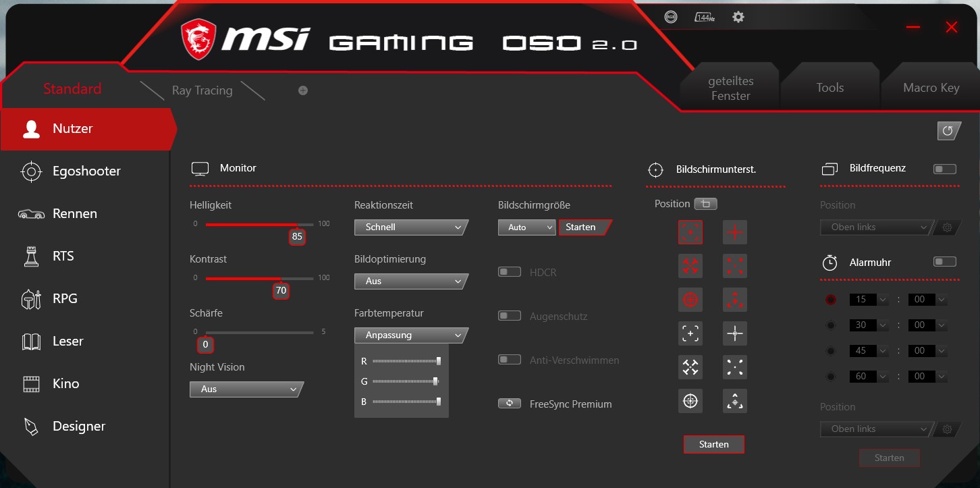
Task: Select the 30 minute alarm radio button
Action: coord(831,325)
